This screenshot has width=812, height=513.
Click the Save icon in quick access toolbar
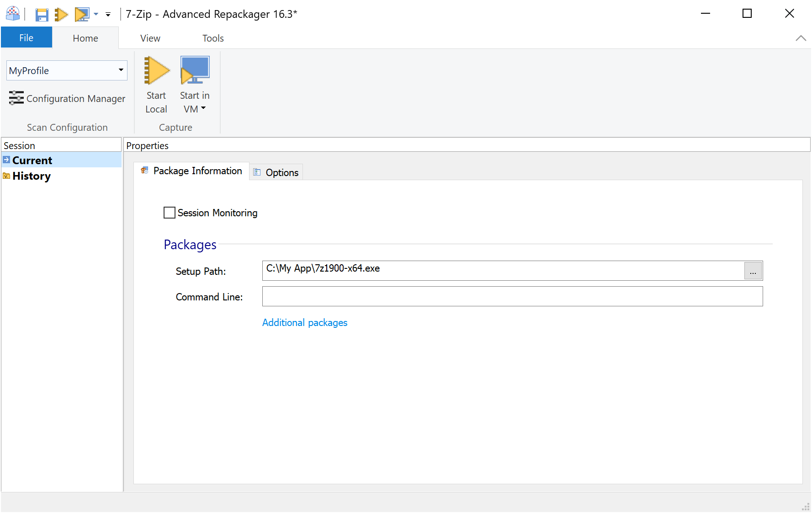point(42,15)
